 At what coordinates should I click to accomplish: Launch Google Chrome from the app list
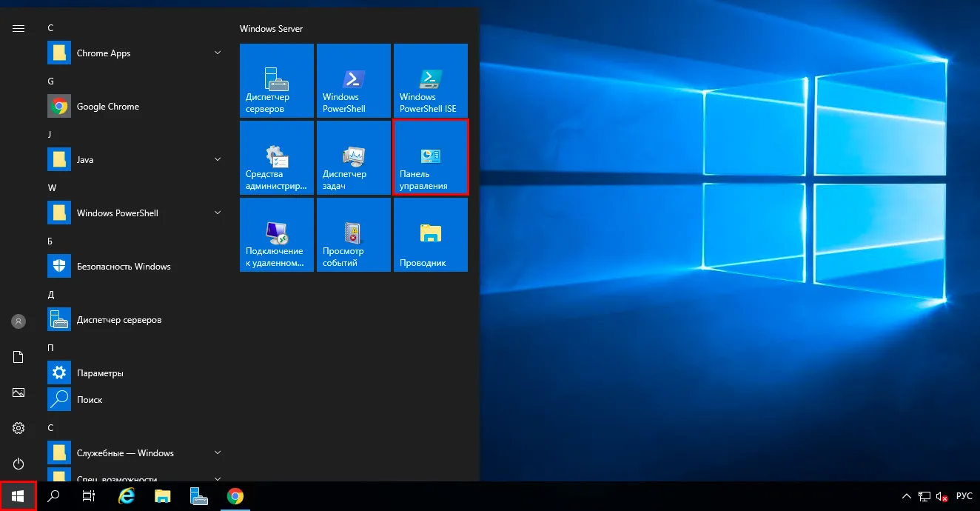tap(135, 107)
